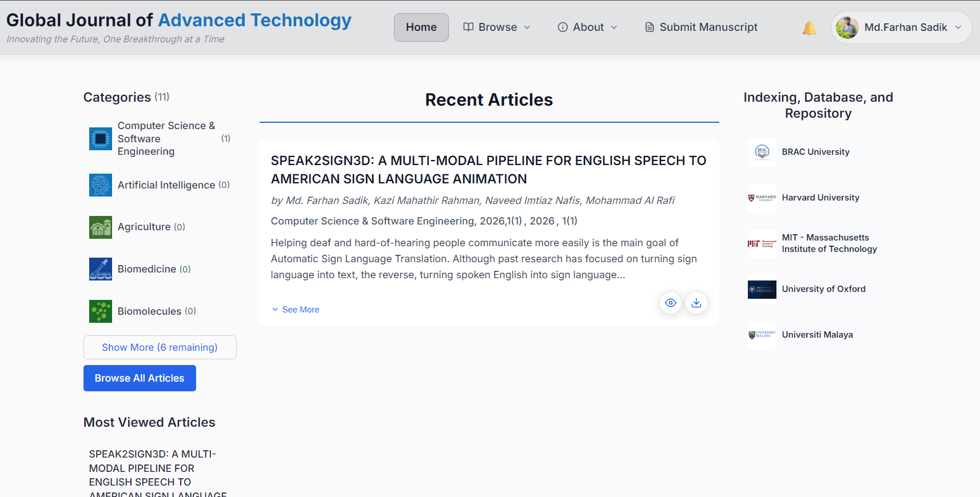
Task: Click the Universiti Malaya text
Action: click(x=818, y=335)
